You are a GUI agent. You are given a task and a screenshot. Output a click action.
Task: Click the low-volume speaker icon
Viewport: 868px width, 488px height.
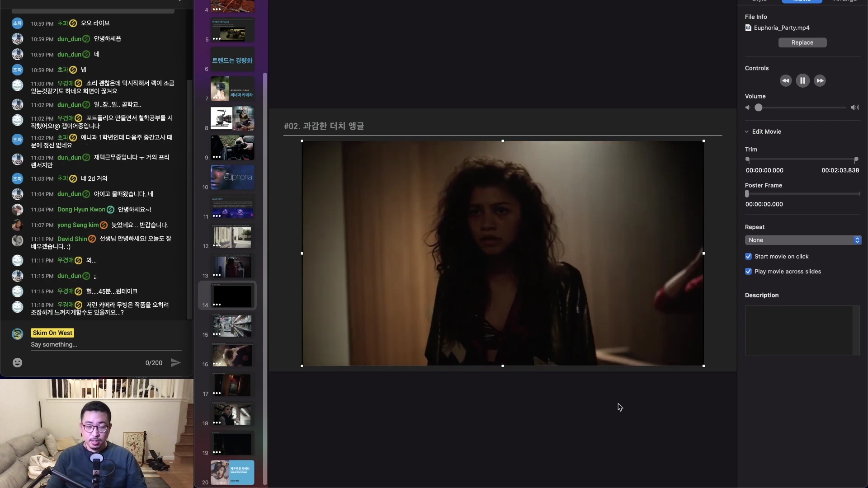click(x=748, y=108)
